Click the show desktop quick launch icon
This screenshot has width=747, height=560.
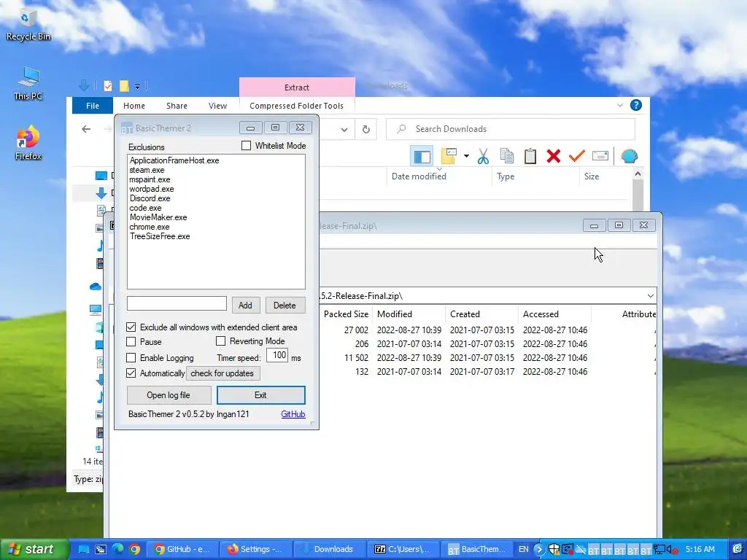(84, 550)
